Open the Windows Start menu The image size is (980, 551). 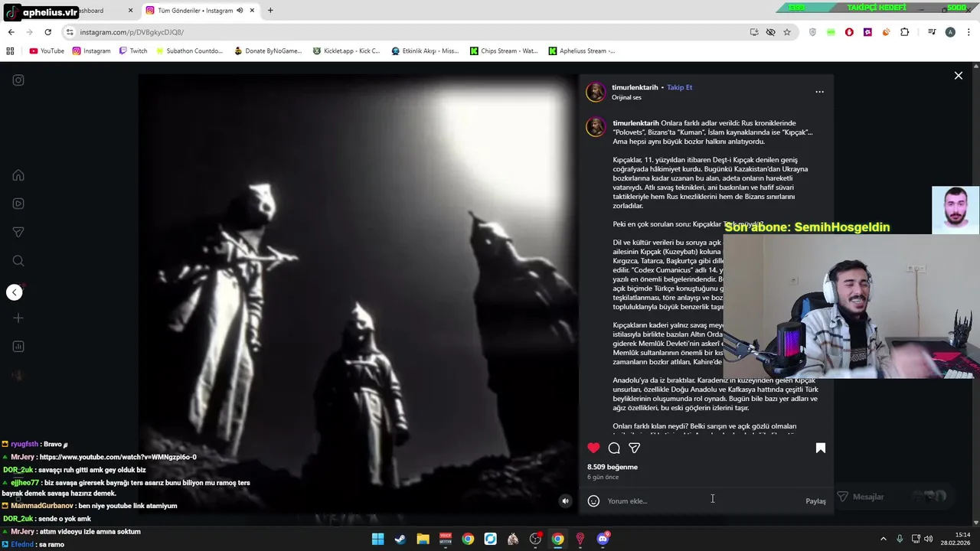click(x=377, y=539)
